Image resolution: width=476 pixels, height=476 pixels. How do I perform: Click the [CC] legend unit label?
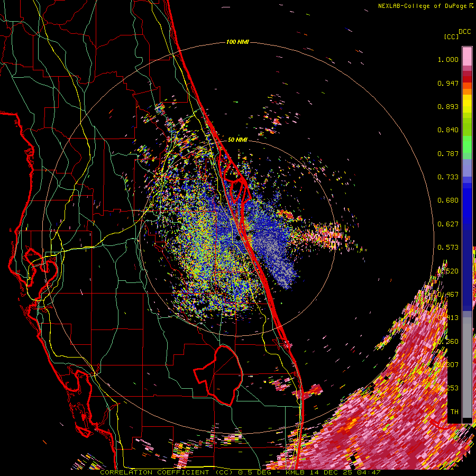tap(451, 36)
